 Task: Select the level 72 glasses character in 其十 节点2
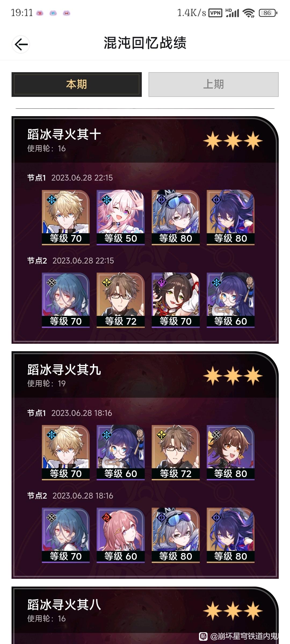pyautogui.click(x=121, y=300)
